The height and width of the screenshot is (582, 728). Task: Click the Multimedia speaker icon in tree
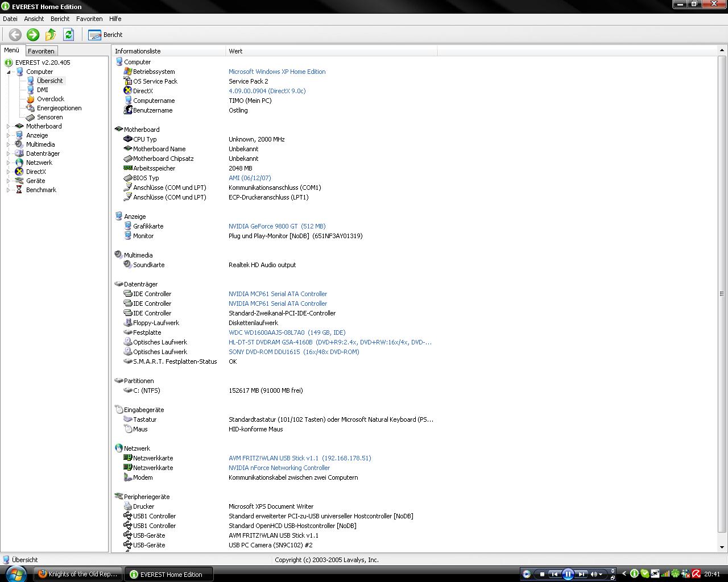click(x=19, y=144)
